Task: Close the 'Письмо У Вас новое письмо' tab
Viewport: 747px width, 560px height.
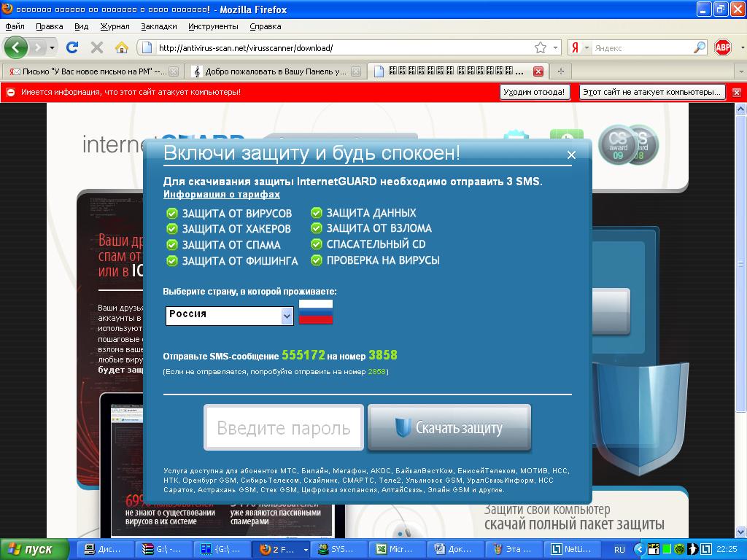Action: click(x=174, y=72)
